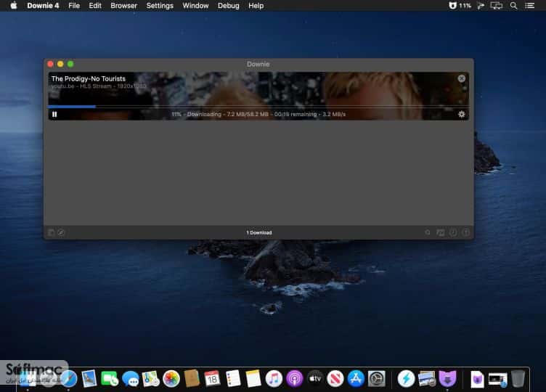Click the download progress bar
This screenshot has width=546, height=392.
[258, 107]
